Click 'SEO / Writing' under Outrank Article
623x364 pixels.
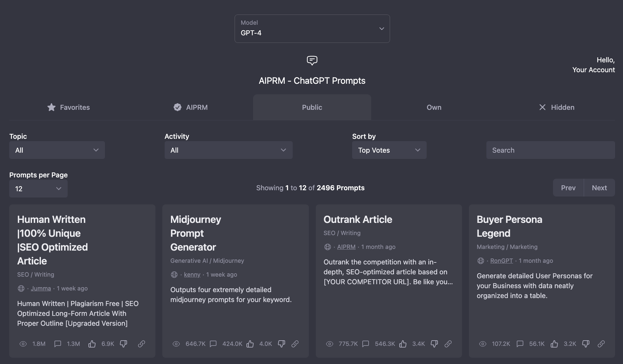pyautogui.click(x=342, y=233)
